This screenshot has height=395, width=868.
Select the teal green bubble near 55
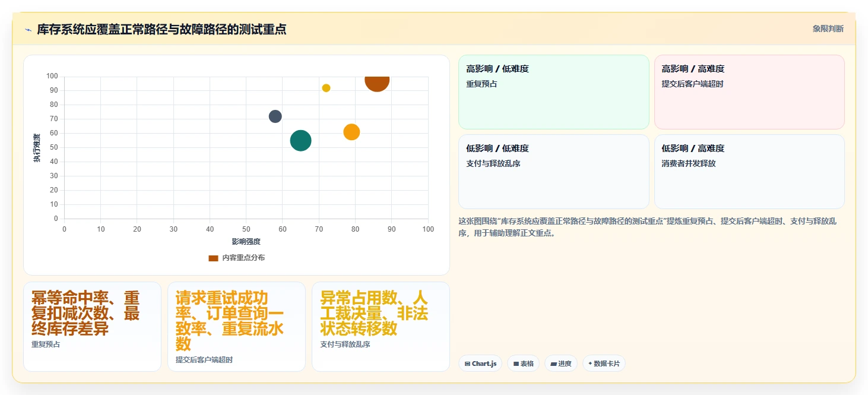301,141
